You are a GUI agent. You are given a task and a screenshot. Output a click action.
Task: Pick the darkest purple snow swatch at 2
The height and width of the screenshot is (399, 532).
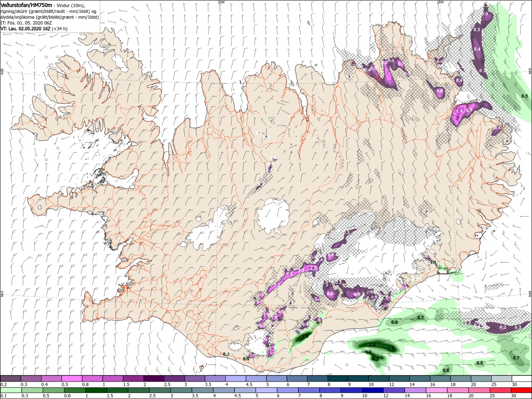[x=154, y=378]
